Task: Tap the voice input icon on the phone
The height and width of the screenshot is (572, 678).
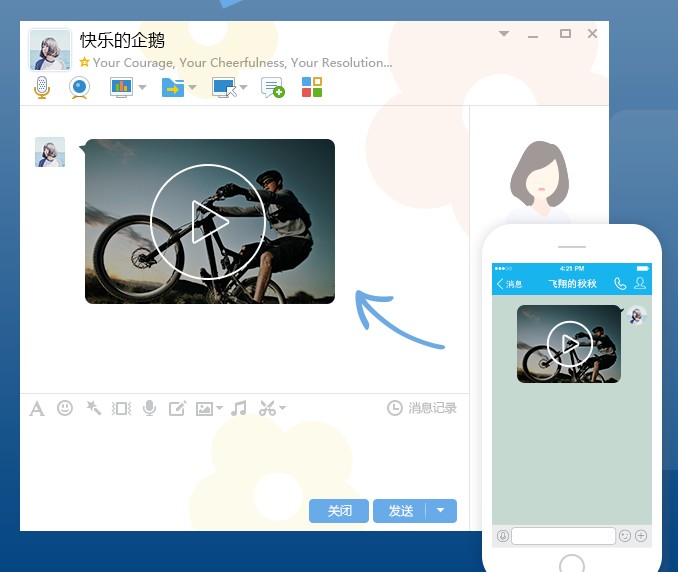Action: coord(502,536)
